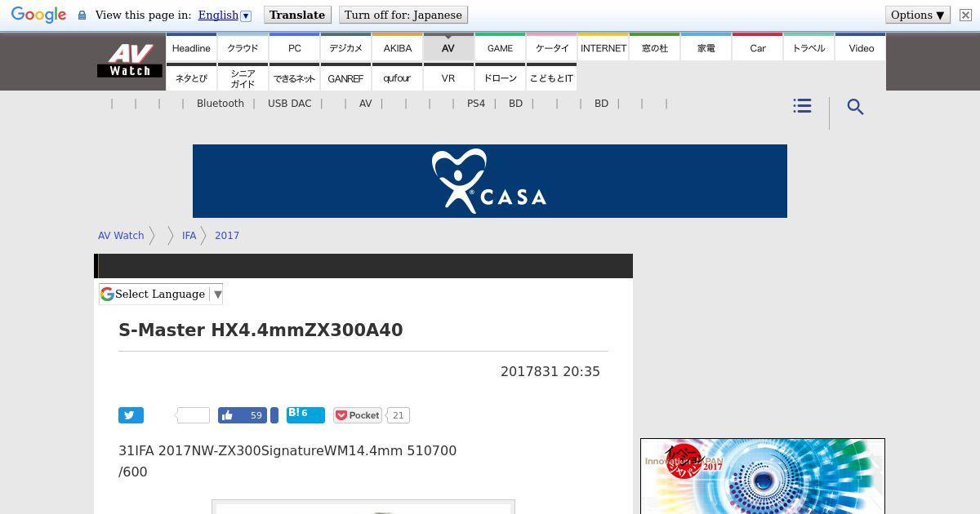Expand the Select Language widget
This screenshot has width=980, height=514.
pyautogui.click(x=161, y=294)
